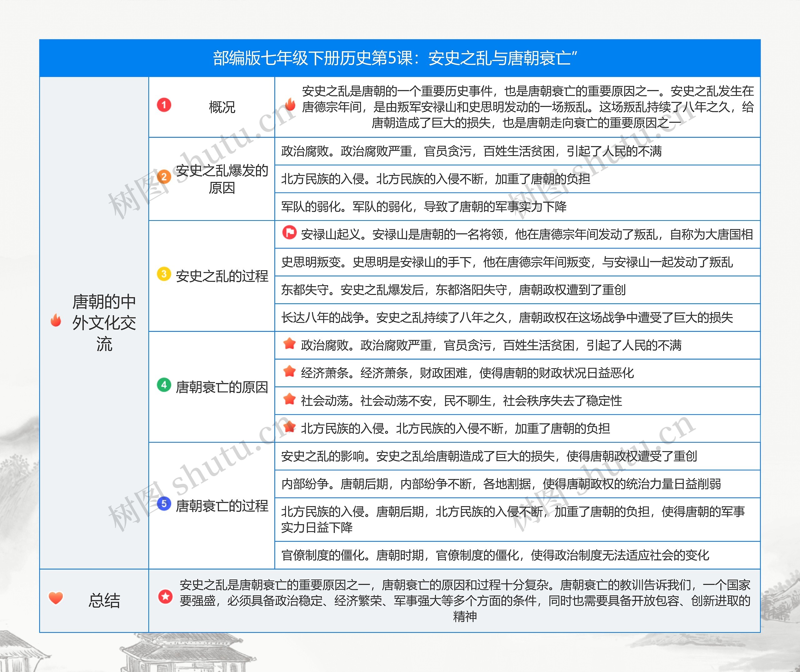800x672 pixels.
Task: Click the row 史思明叛变
Action: (x=517, y=262)
